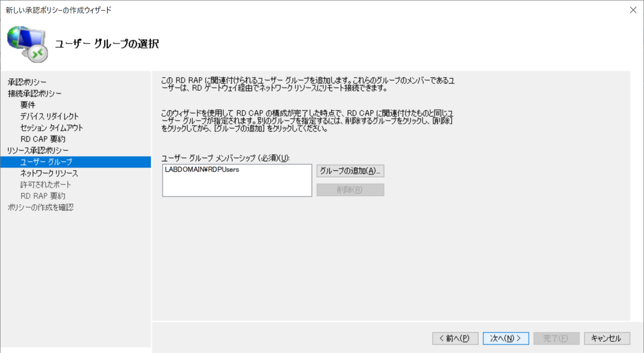The width and height of the screenshot is (644, 353).
Task: Go to the 要件 step
Action: coord(28,105)
